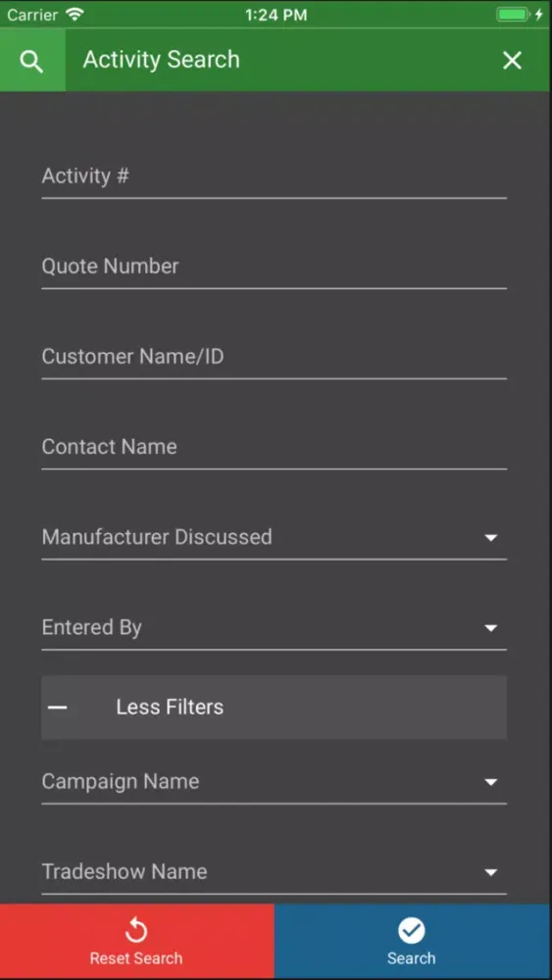Tap the Activity Search header title

point(162,60)
